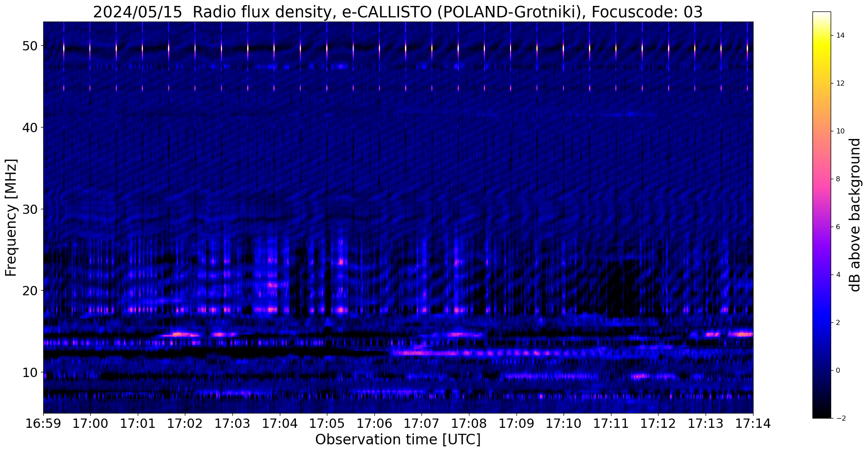Click the 17:07 time tick label
868x452 pixels.
point(421,423)
